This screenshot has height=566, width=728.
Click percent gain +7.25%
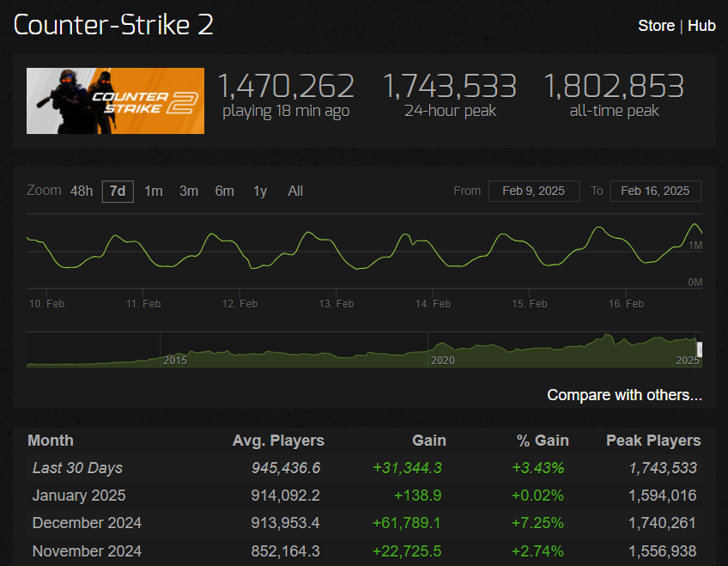[x=537, y=523]
